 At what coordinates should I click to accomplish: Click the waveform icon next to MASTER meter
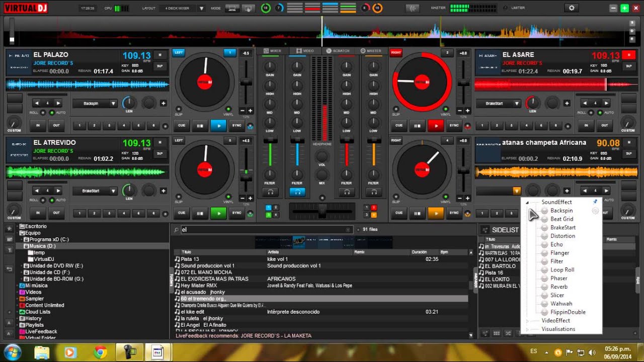point(412,8)
